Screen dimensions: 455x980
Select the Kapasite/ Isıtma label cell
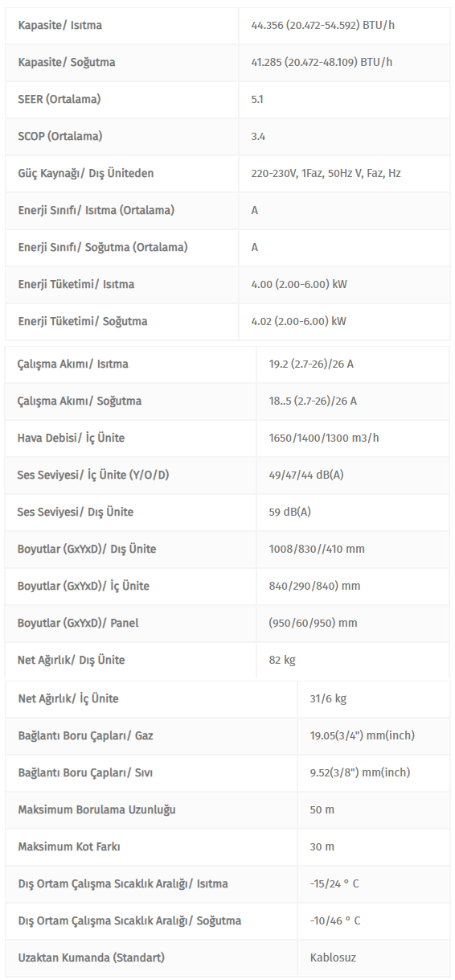tap(60, 26)
